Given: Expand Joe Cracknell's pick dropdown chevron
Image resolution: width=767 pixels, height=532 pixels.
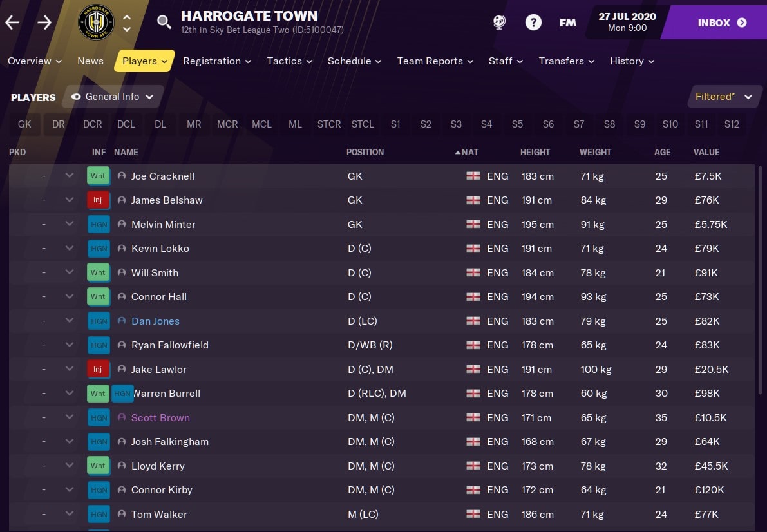Looking at the screenshot, I should [70, 175].
